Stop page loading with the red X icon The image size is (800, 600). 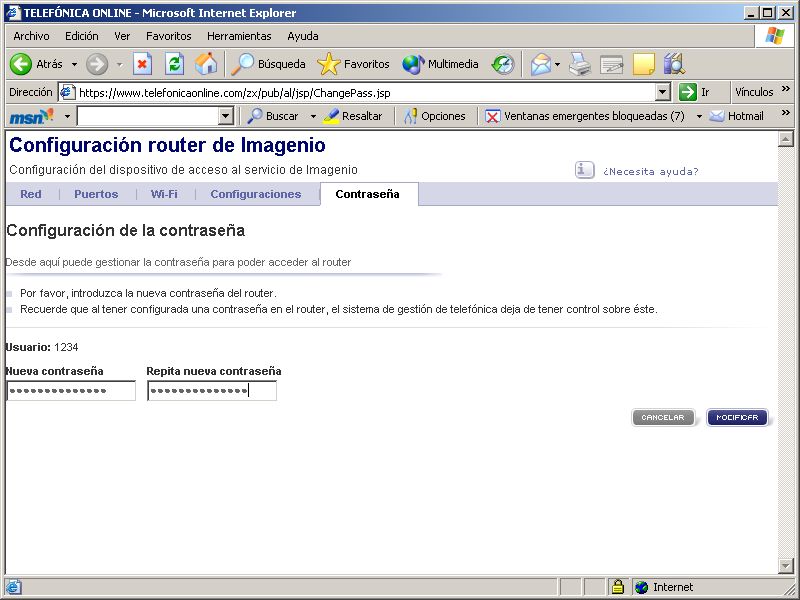point(142,64)
